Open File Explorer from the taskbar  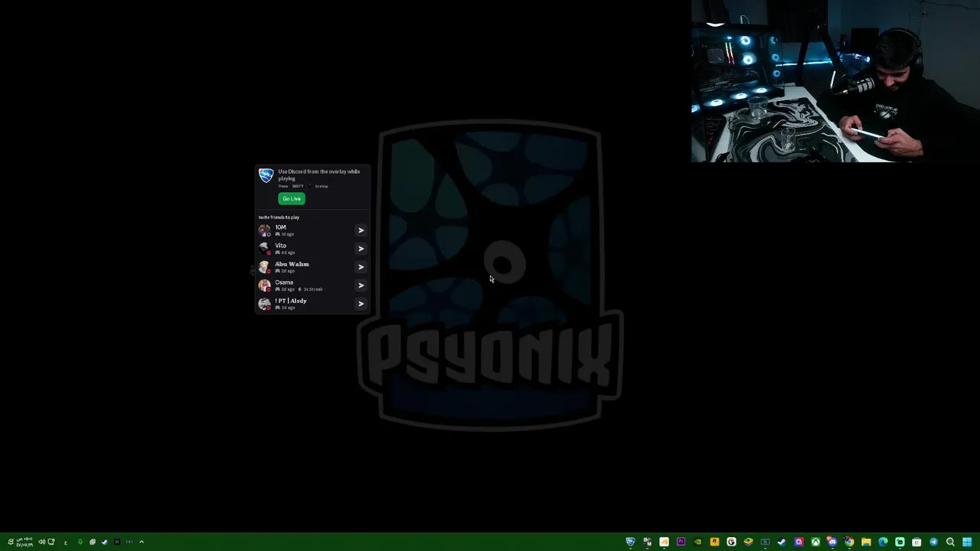(x=866, y=542)
